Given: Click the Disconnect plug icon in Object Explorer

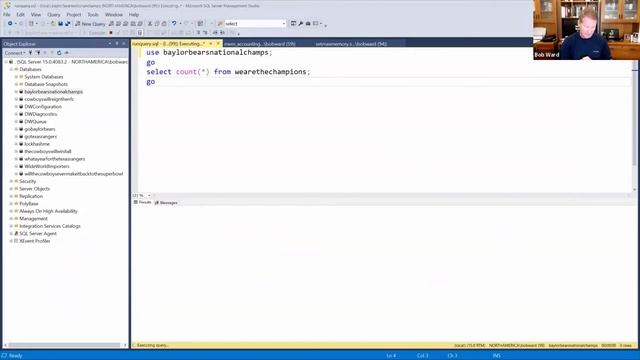Looking at the screenshot, I should [x=38, y=53].
